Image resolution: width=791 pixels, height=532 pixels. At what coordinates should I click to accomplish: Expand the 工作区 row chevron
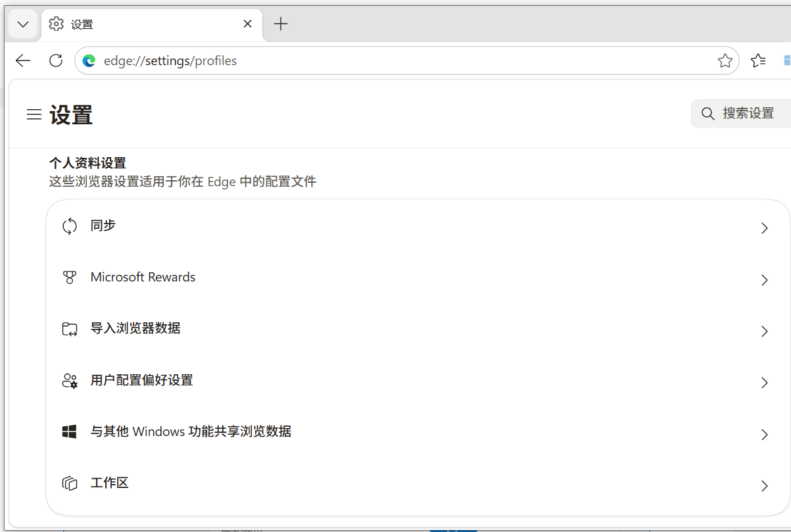[x=764, y=486]
